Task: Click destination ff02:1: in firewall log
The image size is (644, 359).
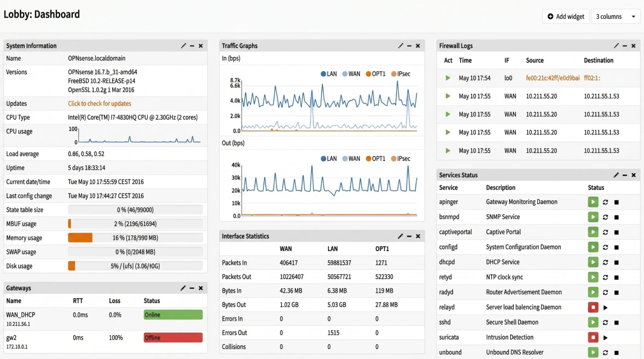Action: pos(592,78)
